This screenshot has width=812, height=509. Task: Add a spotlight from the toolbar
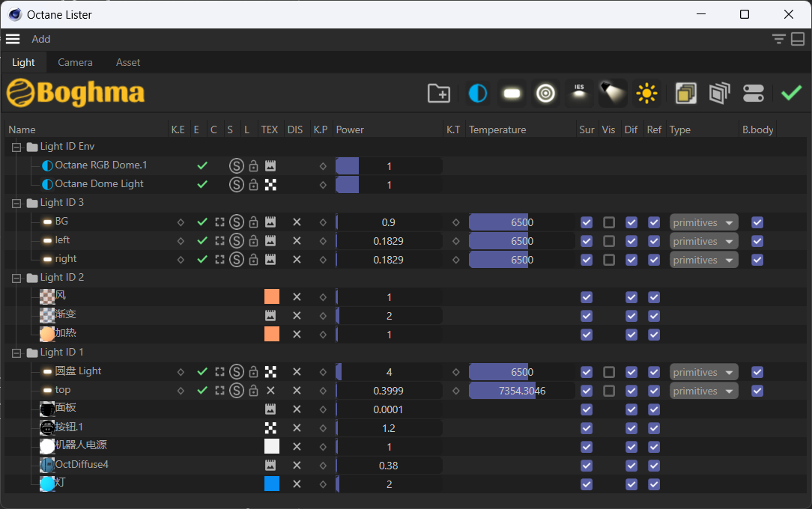pos(613,94)
